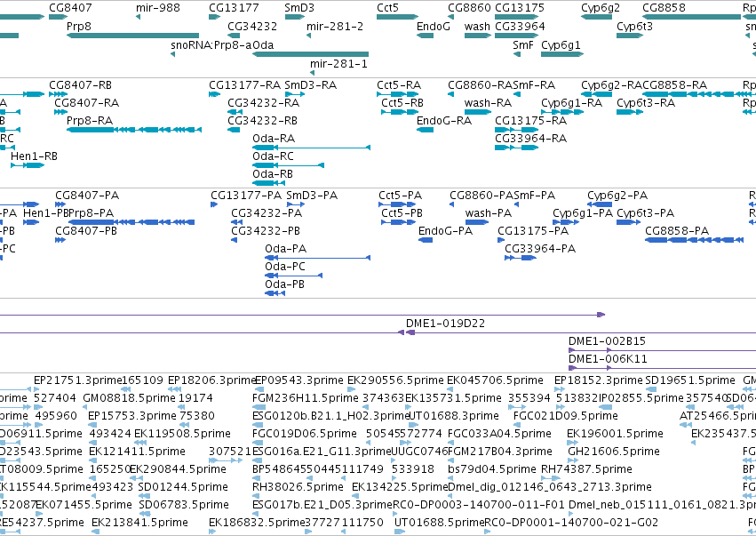The width and height of the screenshot is (756, 536).
Task: Select the Cyp6t3 gene label
Action: (634, 26)
